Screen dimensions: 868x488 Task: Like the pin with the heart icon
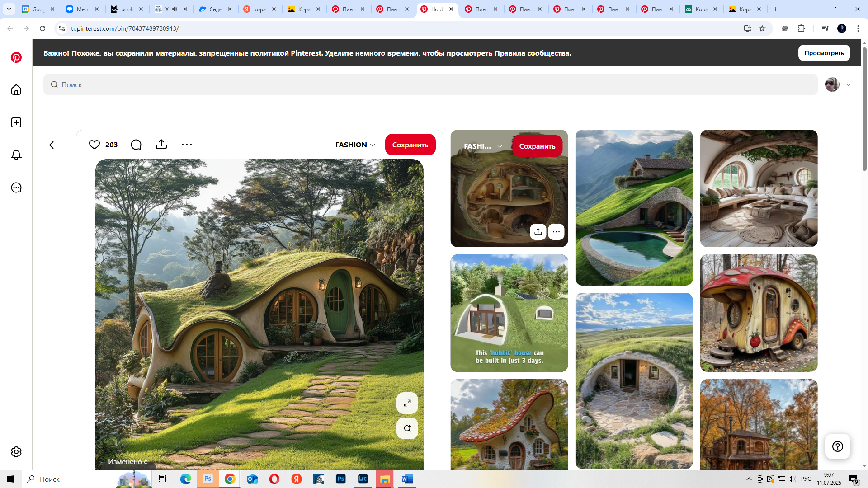(94, 145)
